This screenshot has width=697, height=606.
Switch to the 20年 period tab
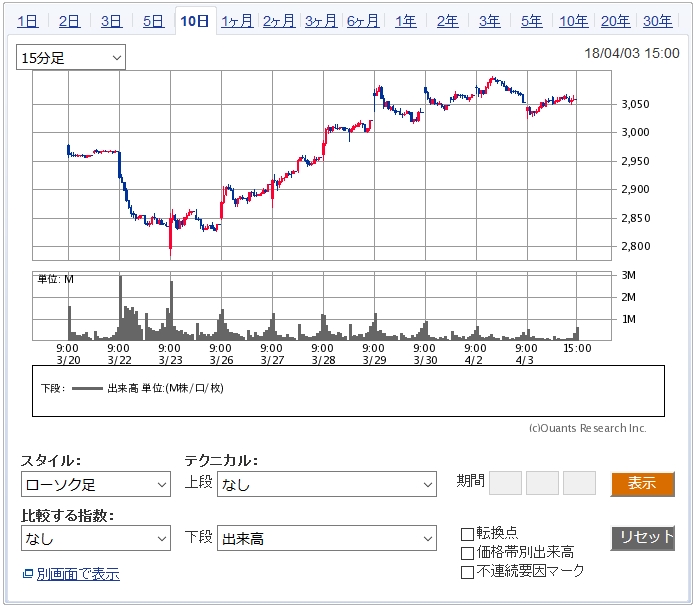(x=615, y=21)
